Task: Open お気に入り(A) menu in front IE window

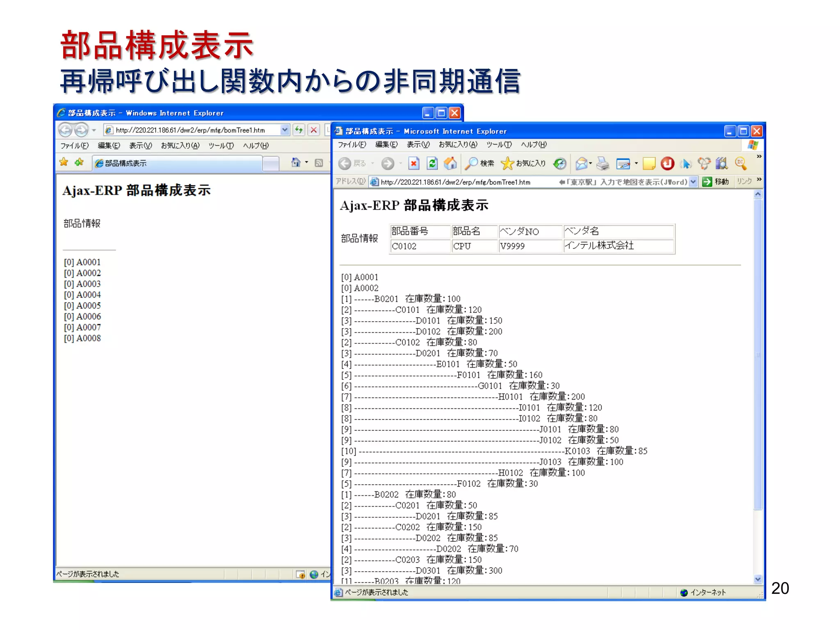Action: 458,144
